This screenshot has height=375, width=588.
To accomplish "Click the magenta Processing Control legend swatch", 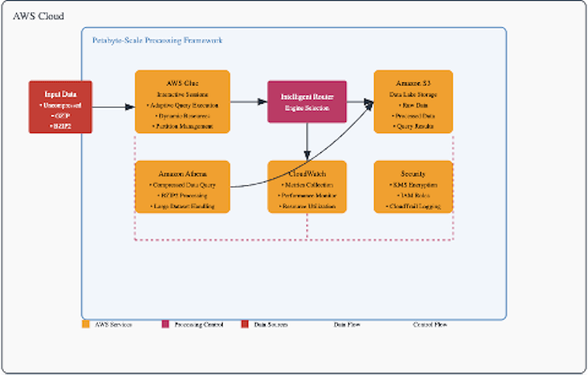I will click(x=165, y=324).
